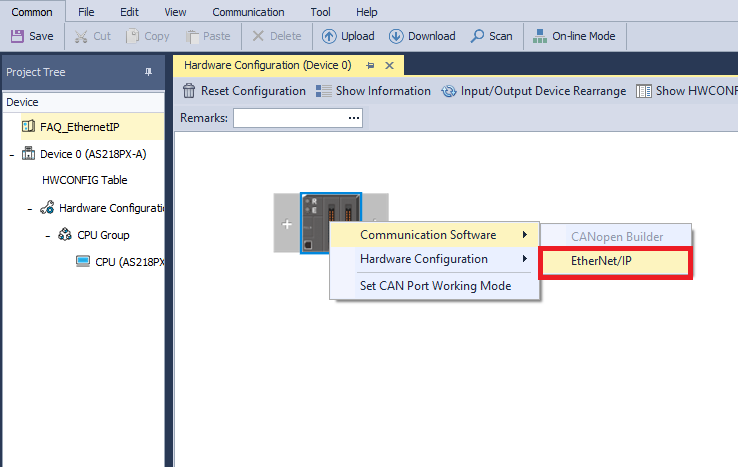Image resolution: width=738 pixels, height=467 pixels.
Task: Close the Hardware Configuration tab
Action: (390, 66)
